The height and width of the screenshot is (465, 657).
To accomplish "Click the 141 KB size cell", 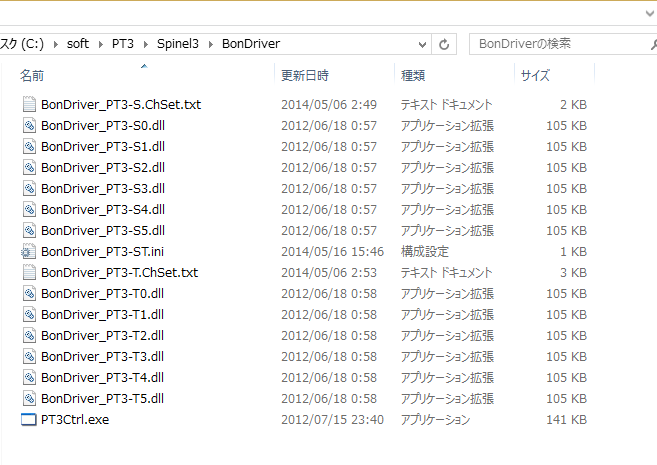I will [566, 419].
